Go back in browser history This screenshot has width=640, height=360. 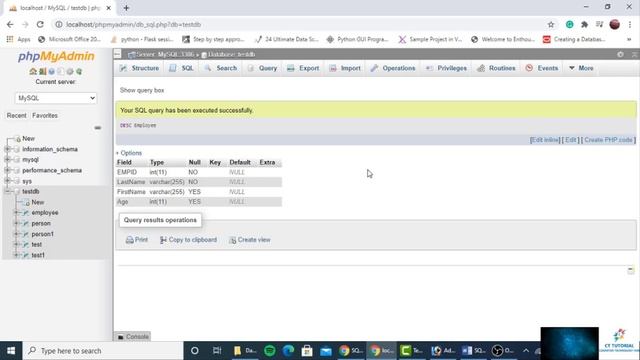click(10, 24)
